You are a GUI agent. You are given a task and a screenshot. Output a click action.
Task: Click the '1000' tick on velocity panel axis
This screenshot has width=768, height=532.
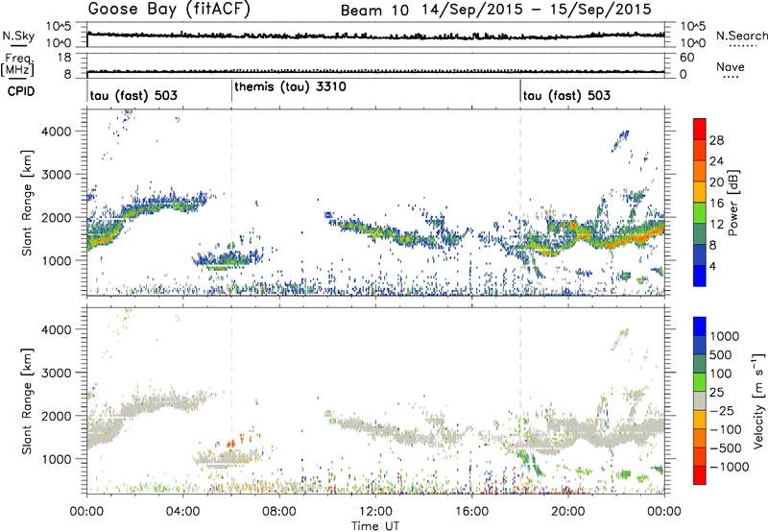[56, 459]
